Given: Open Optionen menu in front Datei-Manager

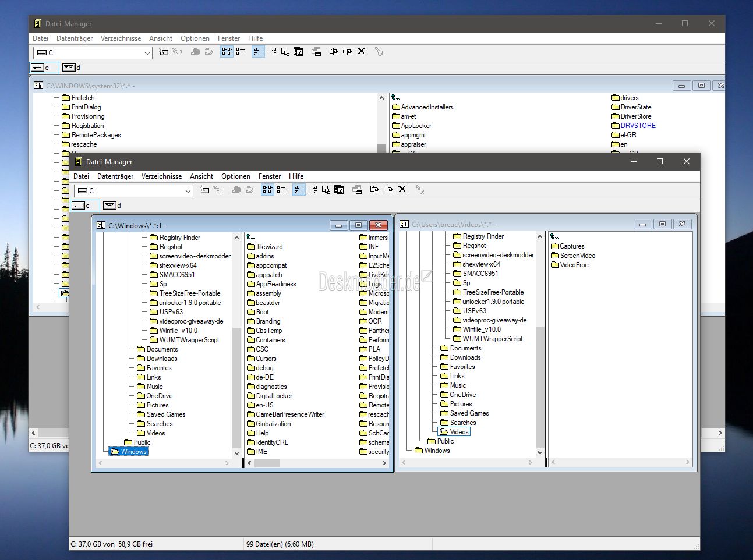Looking at the screenshot, I should 236,176.
